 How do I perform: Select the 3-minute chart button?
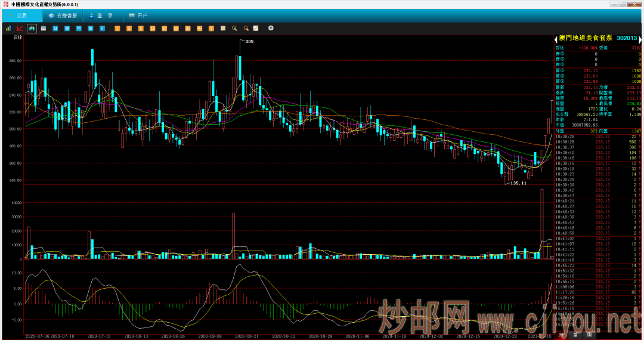tap(129, 29)
